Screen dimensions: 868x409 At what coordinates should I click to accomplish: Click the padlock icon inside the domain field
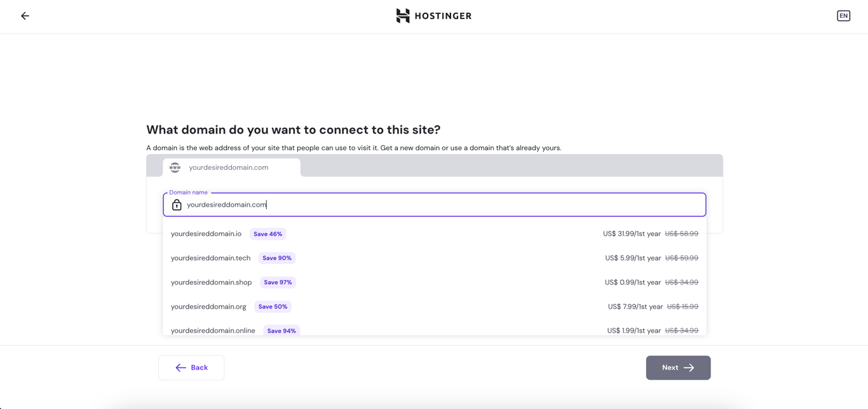177,204
